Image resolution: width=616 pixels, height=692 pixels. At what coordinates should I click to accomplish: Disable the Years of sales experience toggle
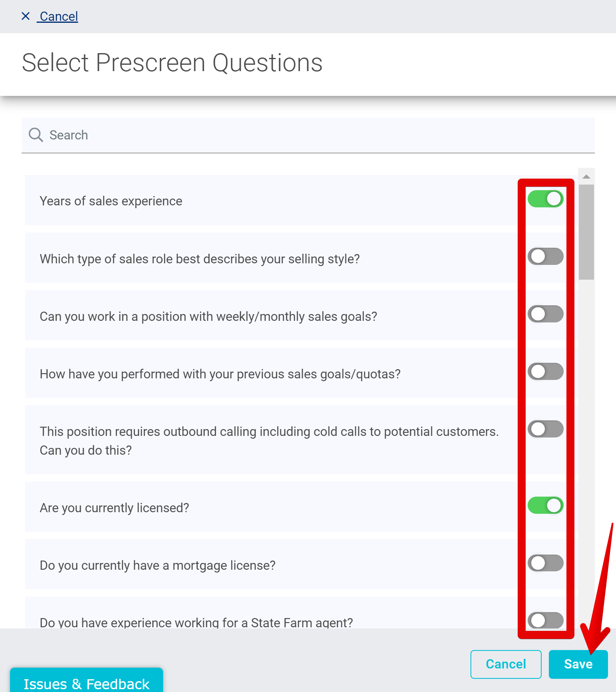click(x=545, y=199)
